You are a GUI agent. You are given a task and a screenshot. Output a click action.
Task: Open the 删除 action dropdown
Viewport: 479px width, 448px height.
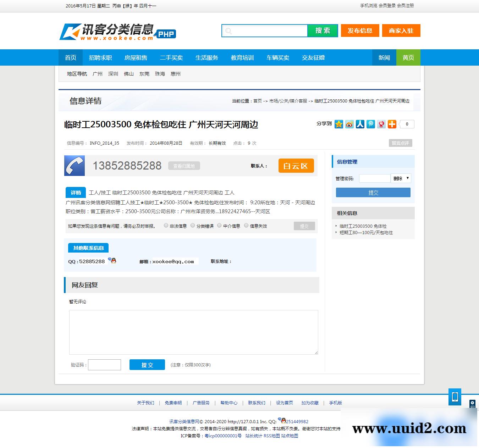[x=401, y=178]
